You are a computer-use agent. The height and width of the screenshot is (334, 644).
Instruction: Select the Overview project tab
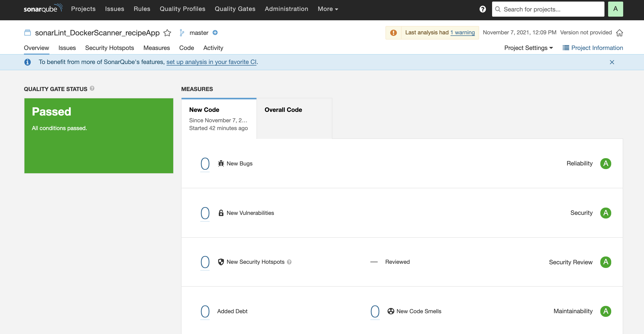coord(36,48)
